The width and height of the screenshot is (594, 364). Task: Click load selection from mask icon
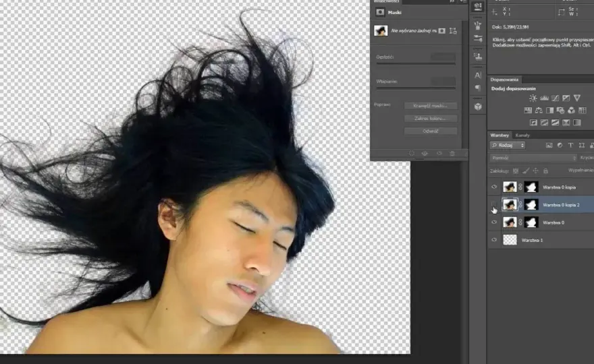click(x=412, y=154)
